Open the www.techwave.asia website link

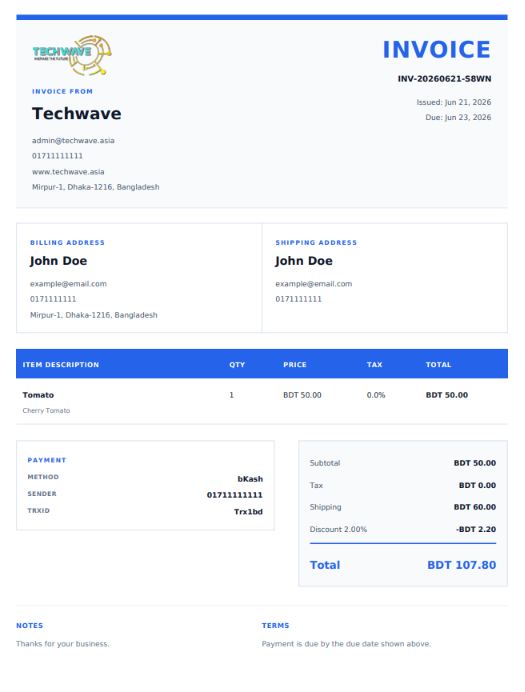(x=68, y=172)
